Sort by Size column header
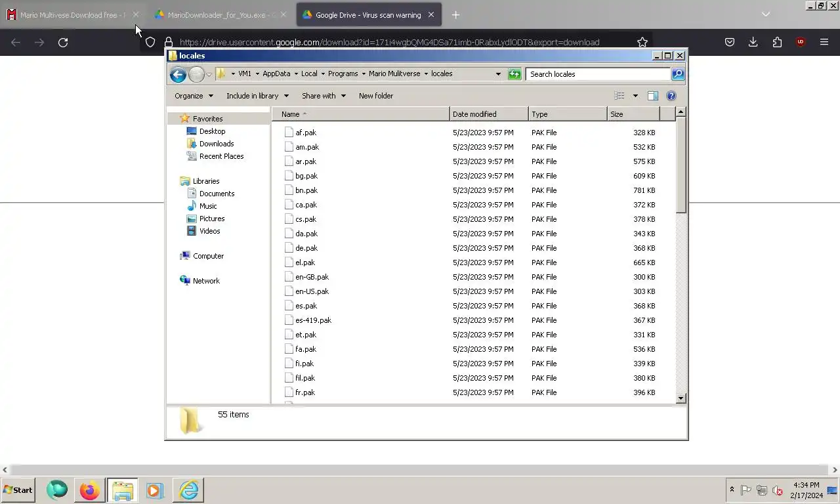 click(x=633, y=114)
